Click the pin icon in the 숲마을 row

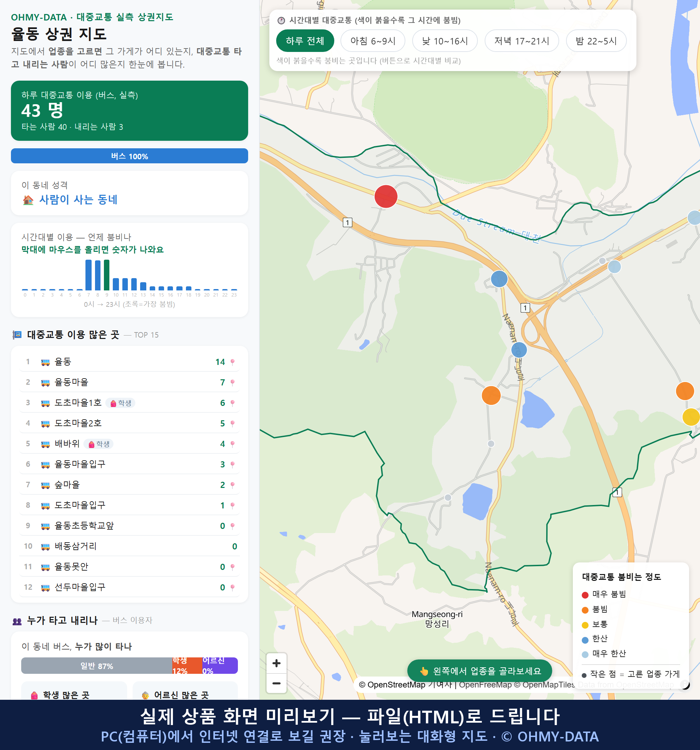point(232,485)
